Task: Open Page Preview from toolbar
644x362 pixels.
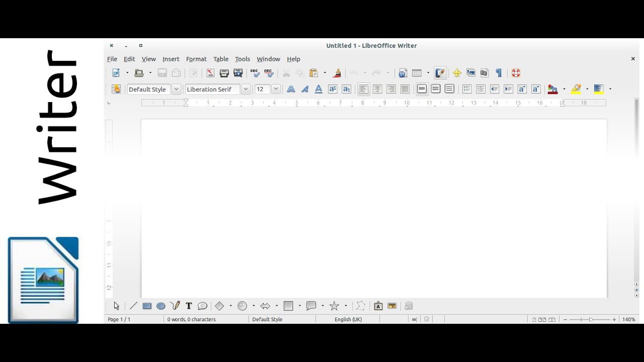Action: tap(238, 73)
